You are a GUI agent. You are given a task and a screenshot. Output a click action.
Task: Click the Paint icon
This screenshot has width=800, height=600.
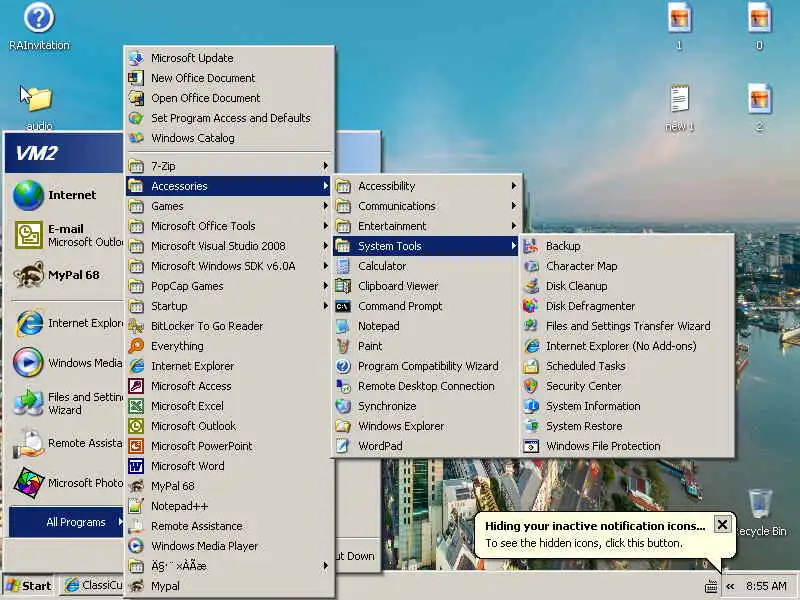point(343,346)
